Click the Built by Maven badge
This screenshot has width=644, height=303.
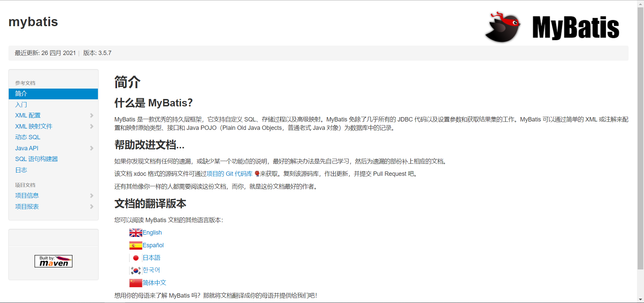[53, 261]
